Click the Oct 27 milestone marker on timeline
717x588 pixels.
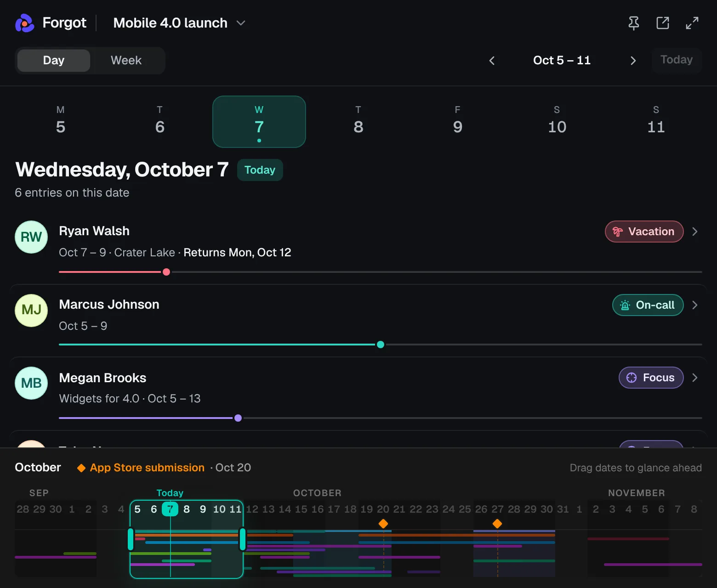[x=497, y=524]
